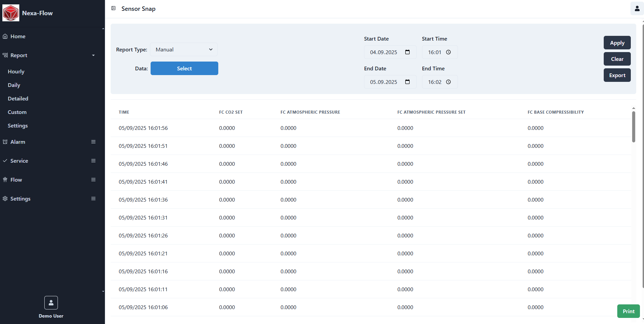Screen dimensions: 644x324
Task: Collapse the Report menu caret
Action: tap(93, 55)
